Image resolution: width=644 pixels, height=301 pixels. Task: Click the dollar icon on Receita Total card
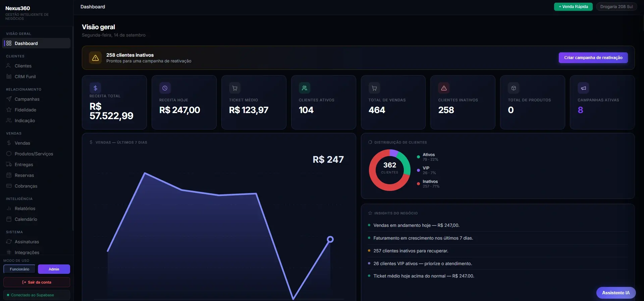click(x=95, y=88)
